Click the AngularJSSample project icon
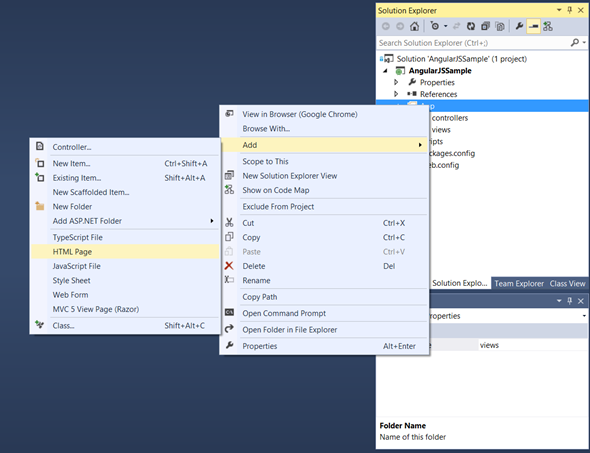Screen dimensions: 590x453 (x=400, y=71)
